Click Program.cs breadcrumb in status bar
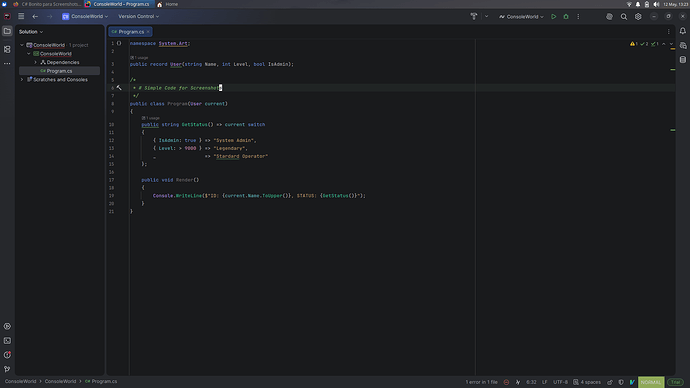Screen dimensions: 690x388 coord(101,381)
